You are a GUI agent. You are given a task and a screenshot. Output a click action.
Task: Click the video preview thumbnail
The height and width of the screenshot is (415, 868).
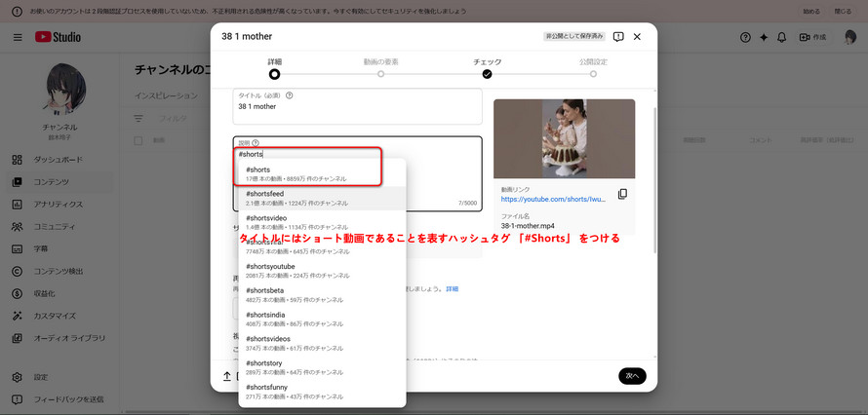pyautogui.click(x=564, y=138)
